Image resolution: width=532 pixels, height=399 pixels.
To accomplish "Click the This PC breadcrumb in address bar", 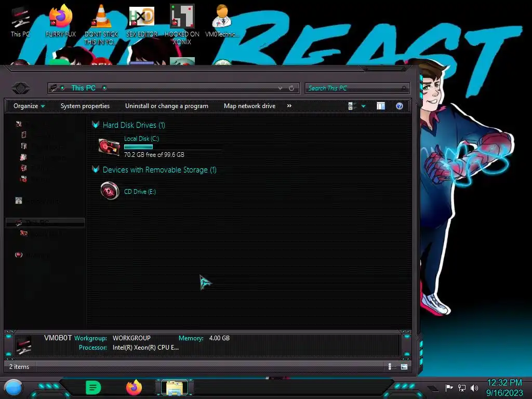I will pyautogui.click(x=84, y=88).
